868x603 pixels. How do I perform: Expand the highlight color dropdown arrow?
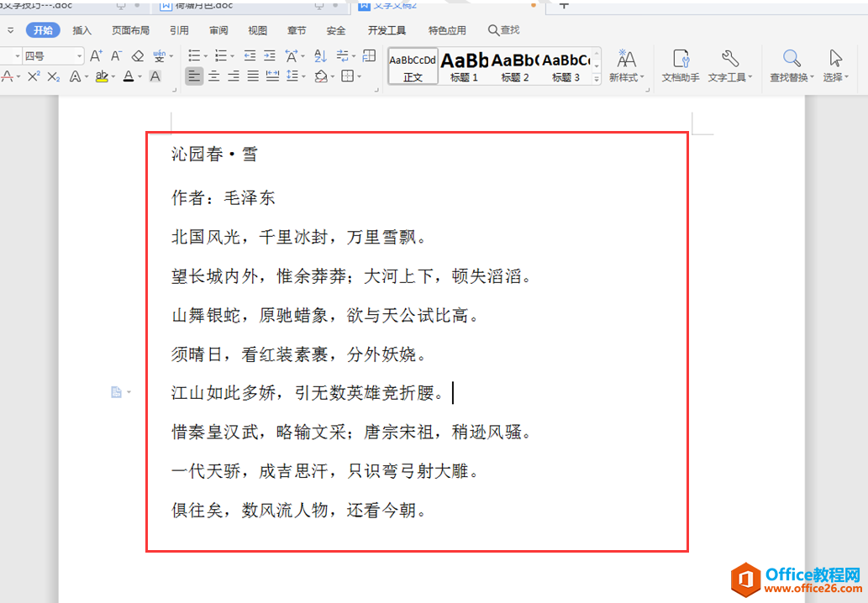(x=113, y=77)
